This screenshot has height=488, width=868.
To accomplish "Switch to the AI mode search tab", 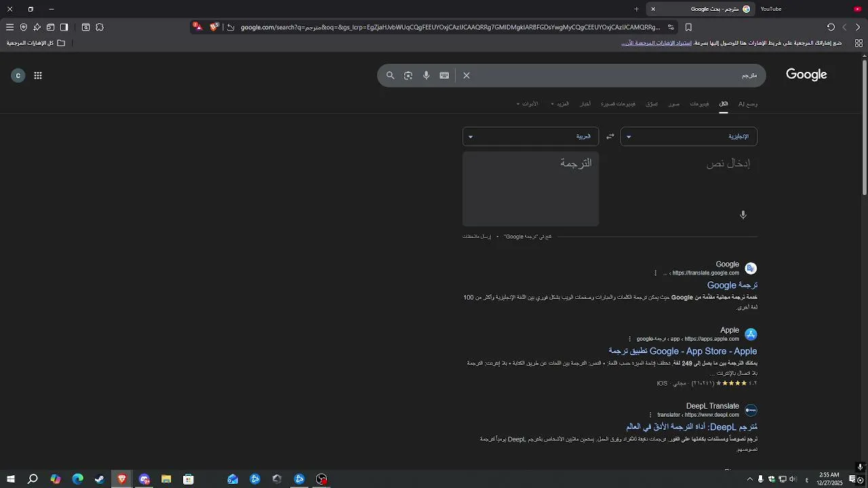I will [x=748, y=104].
